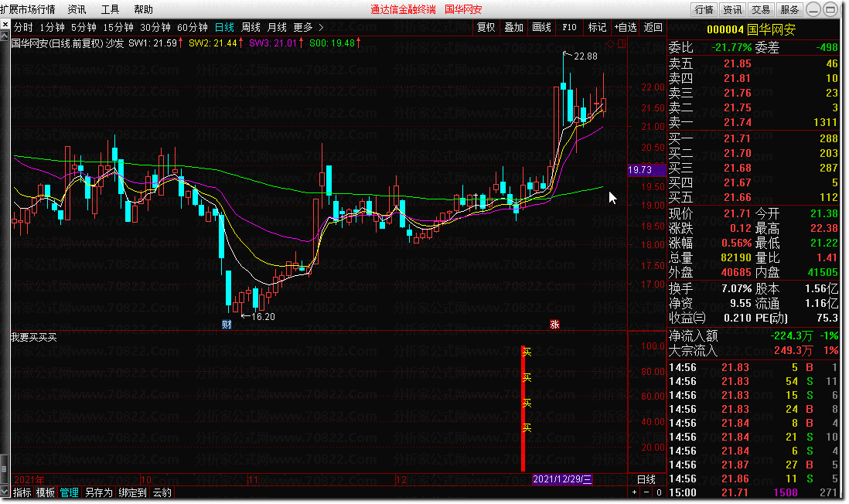Viewport: 849px width, 504px height.
Task: Click the S00: 19.48 indicator value
Action: pos(335,43)
